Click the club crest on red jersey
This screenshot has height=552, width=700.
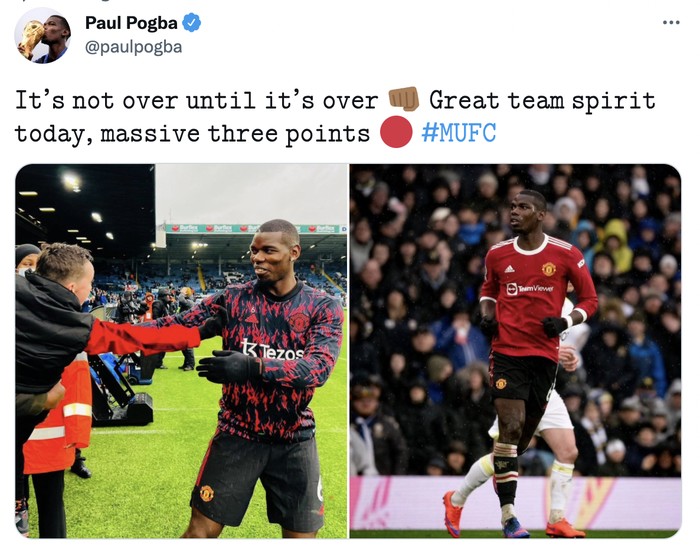(549, 269)
